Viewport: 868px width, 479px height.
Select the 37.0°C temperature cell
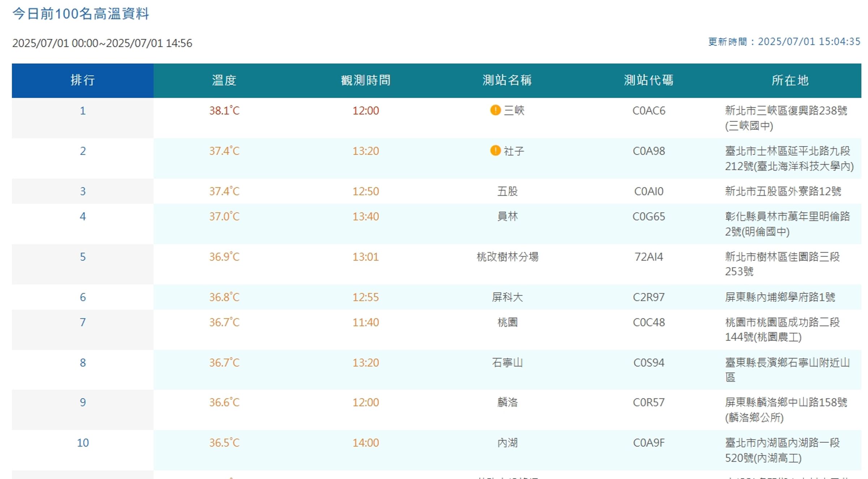pyautogui.click(x=224, y=217)
